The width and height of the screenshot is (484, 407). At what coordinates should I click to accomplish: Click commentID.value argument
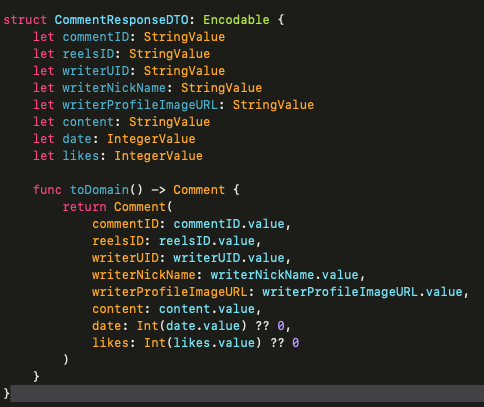point(229,224)
